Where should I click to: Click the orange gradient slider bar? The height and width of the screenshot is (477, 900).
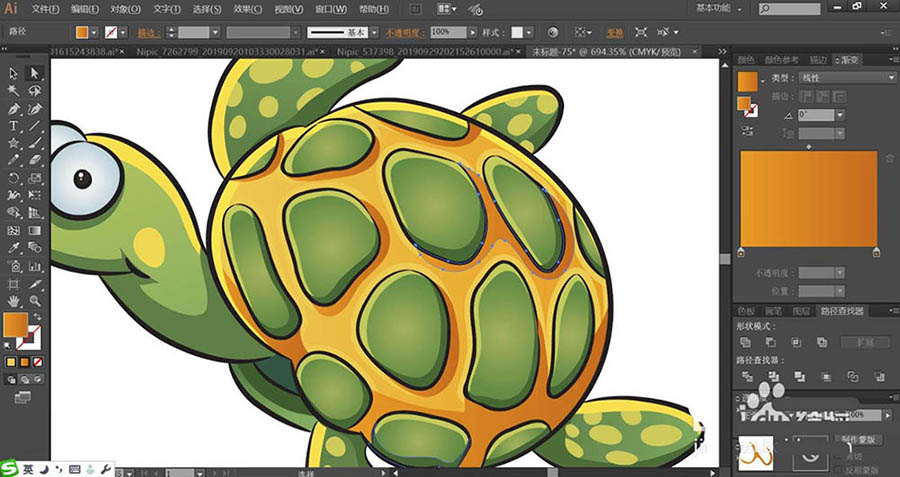coord(808,198)
